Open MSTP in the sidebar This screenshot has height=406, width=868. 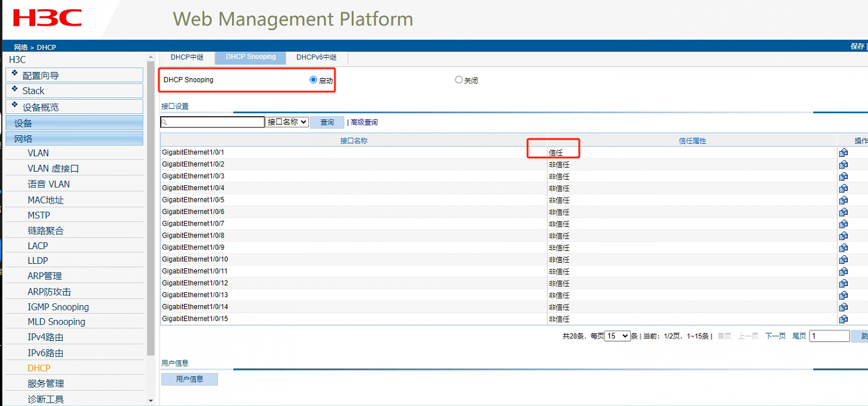(39, 215)
